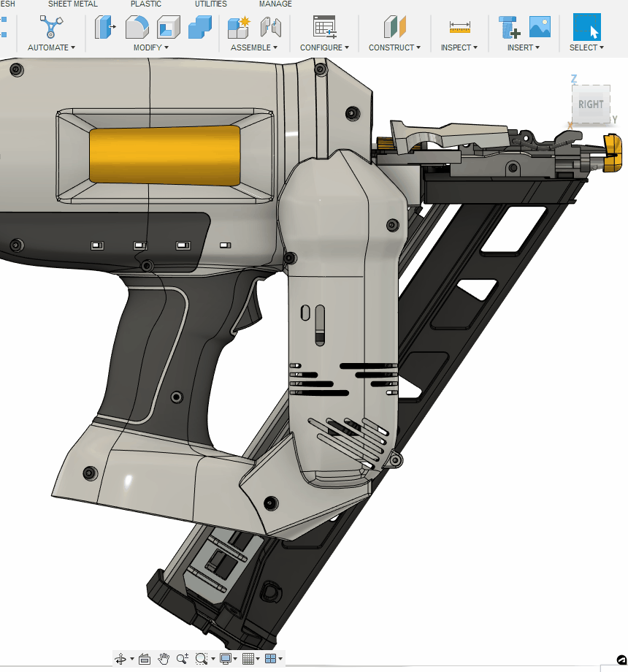
Task: Open the AUTOMATE dropdown menu
Action: 51,47
